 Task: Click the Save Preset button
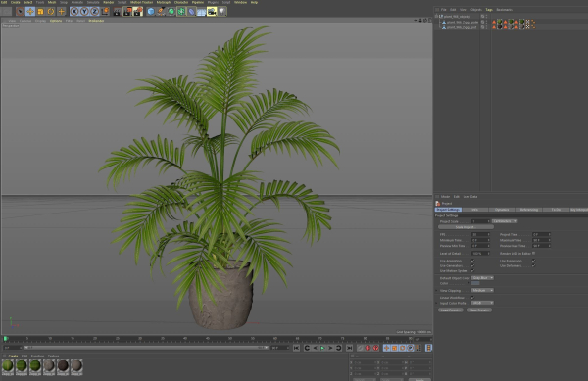coord(479,310)
